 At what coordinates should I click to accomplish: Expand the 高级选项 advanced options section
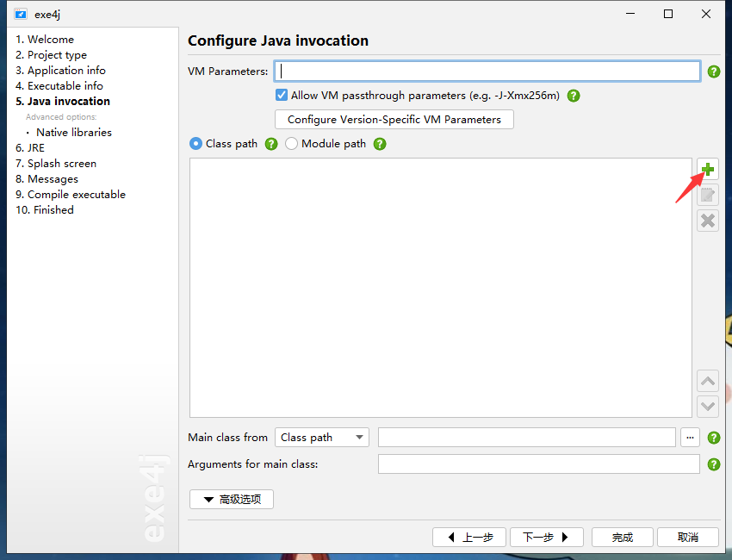(x=232, y=500)
